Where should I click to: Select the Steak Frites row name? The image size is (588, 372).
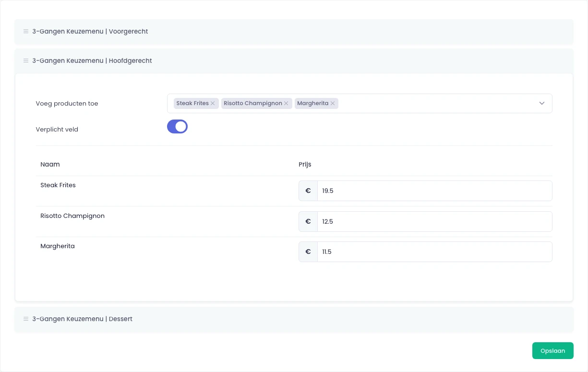(x=58, y=185)
